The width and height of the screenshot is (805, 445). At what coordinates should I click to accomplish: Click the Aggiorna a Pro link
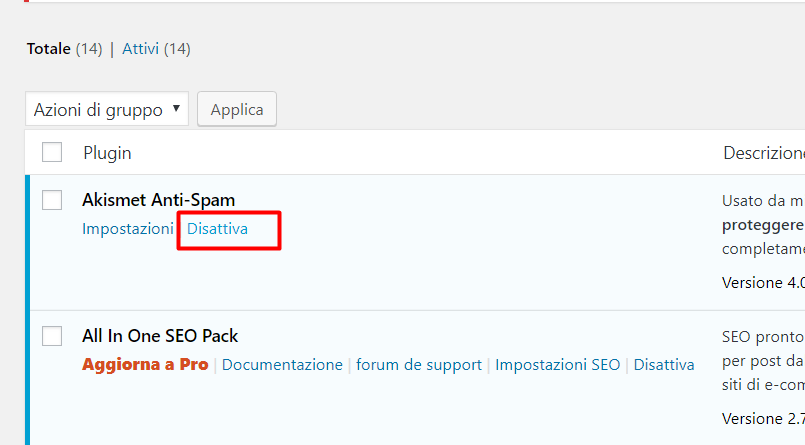(145, 365)
